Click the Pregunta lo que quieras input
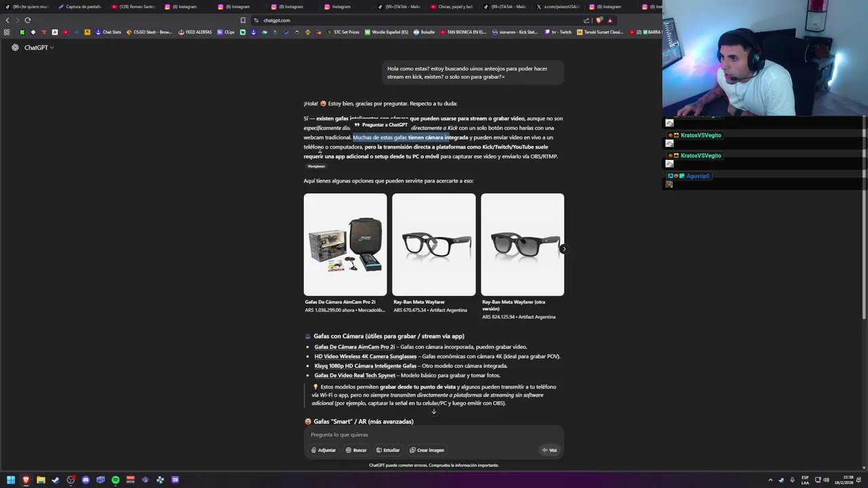Screen dimensions: 868x488 point(434,434)
